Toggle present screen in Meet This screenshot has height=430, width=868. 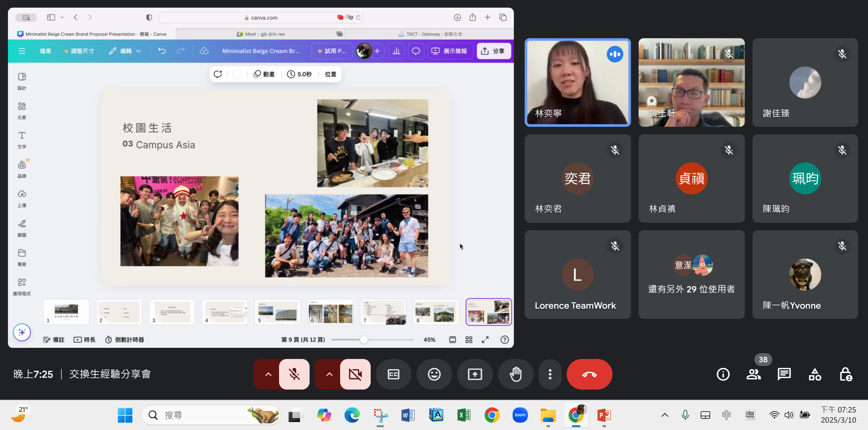[x=475, y=374]
